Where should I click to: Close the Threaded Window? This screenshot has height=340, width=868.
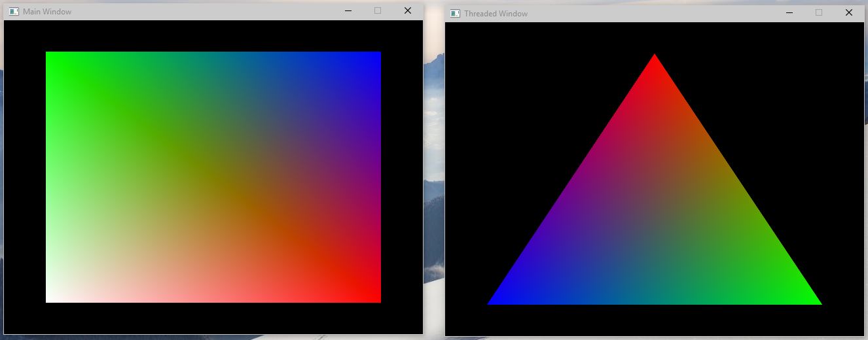(849, 13)
